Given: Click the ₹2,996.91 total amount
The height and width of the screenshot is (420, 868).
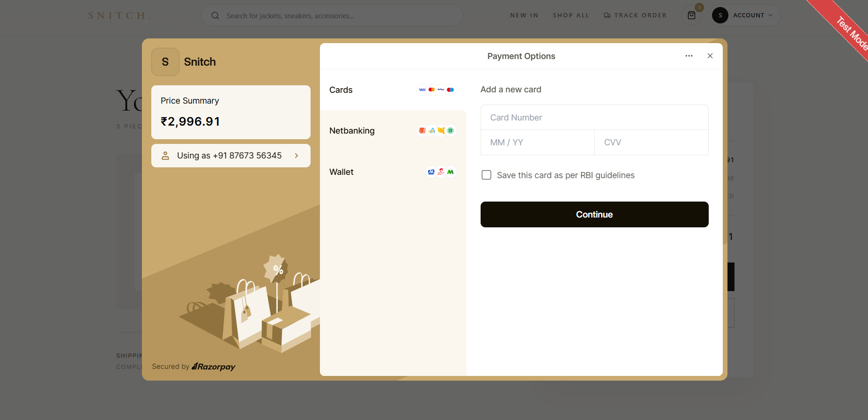Looking at the screenshot, I should click(190, 121).
